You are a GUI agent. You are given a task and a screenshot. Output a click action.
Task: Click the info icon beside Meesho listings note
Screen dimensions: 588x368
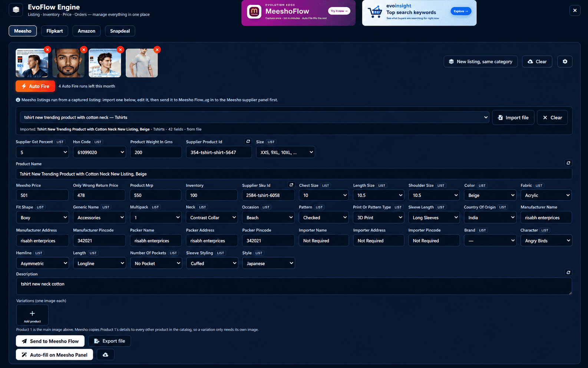coord(18,100)
